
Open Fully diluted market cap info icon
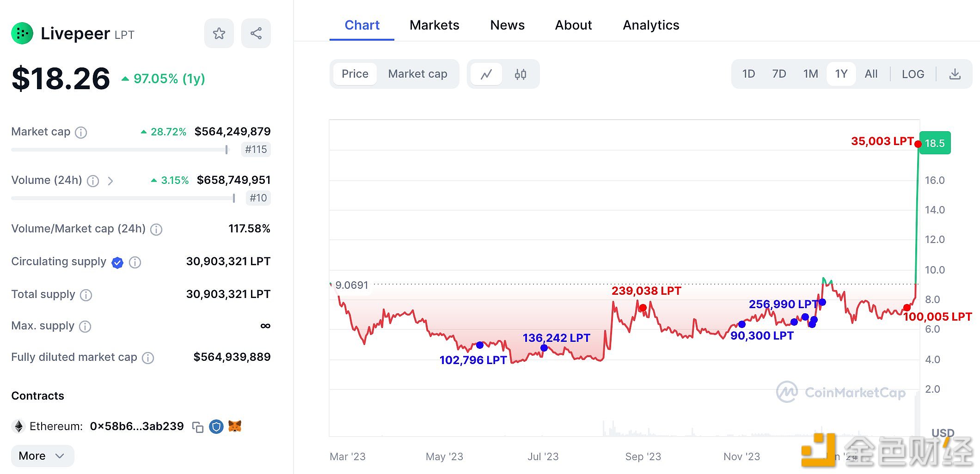coord(148,358)
